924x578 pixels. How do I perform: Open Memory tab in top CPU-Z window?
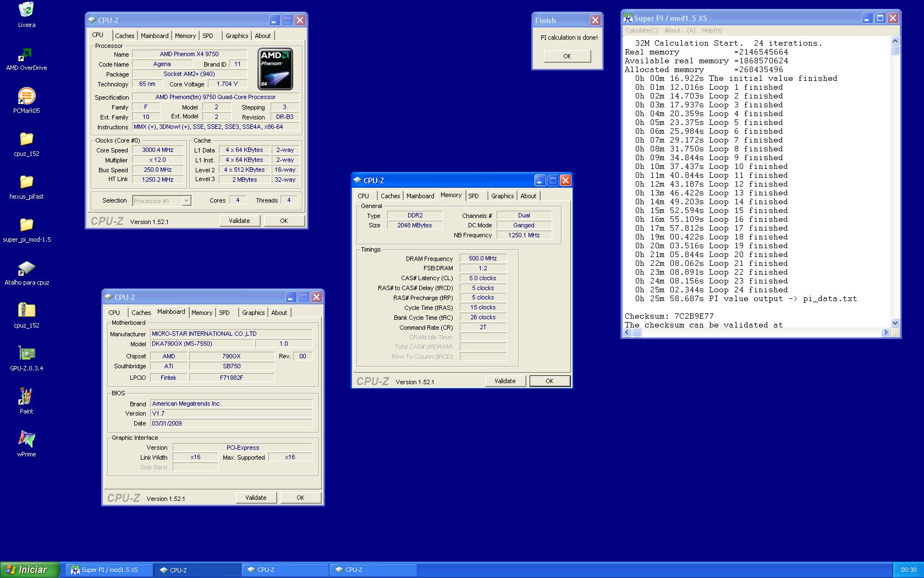click(x=185, y=36)
